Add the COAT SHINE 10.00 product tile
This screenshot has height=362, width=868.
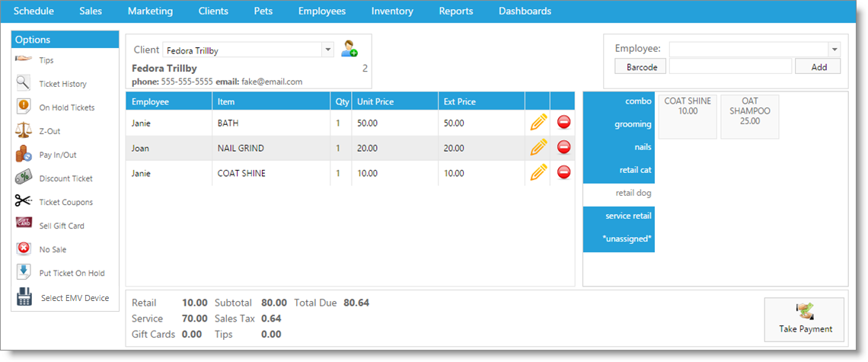tap(688, 117)
